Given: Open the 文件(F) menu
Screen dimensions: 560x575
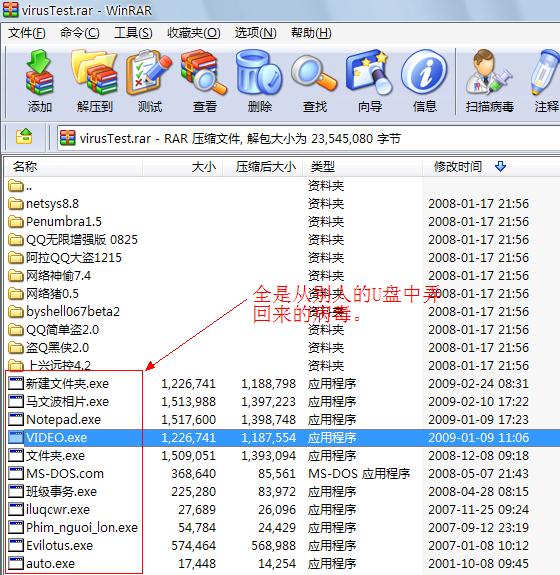Looking at the screenshot, I should point(27,33).
